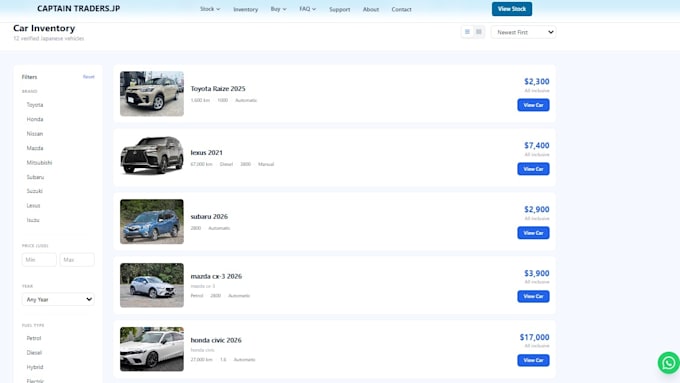The image size is (680, 383).
Task: Click the Max price input field
Action: [77, 259]
